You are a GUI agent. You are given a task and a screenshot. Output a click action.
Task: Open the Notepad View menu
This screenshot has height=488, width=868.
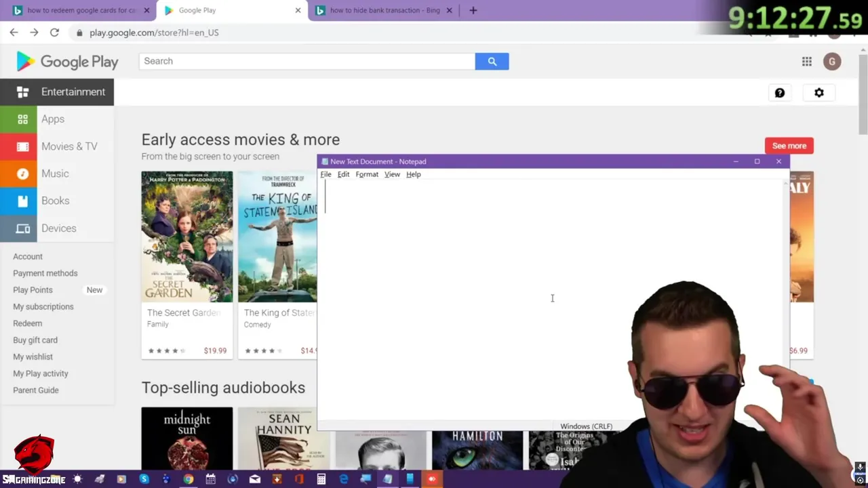click(x=392, y=174)
